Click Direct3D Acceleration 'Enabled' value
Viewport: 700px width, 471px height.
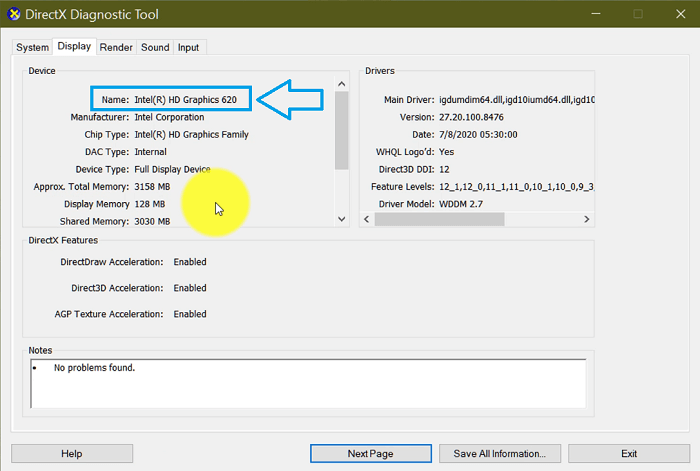(190, 288)
